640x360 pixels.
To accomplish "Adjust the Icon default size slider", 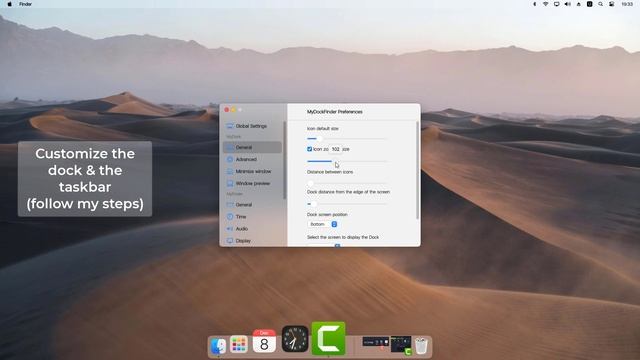I will (347, 139).
